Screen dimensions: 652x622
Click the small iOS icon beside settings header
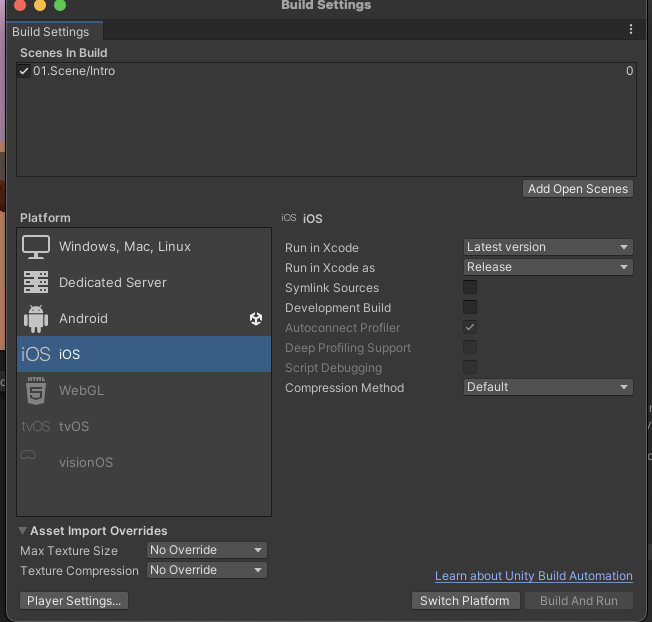(289, 218)
